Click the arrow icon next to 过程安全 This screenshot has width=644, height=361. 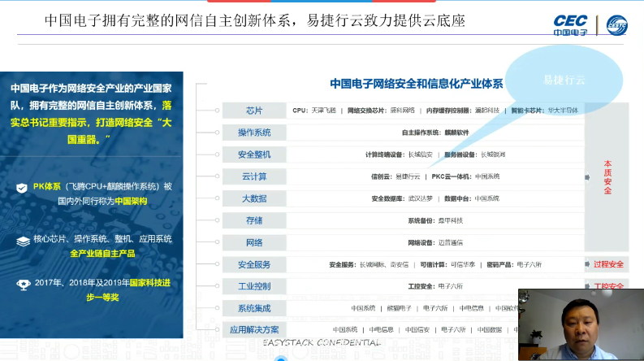tap(587, 264)
